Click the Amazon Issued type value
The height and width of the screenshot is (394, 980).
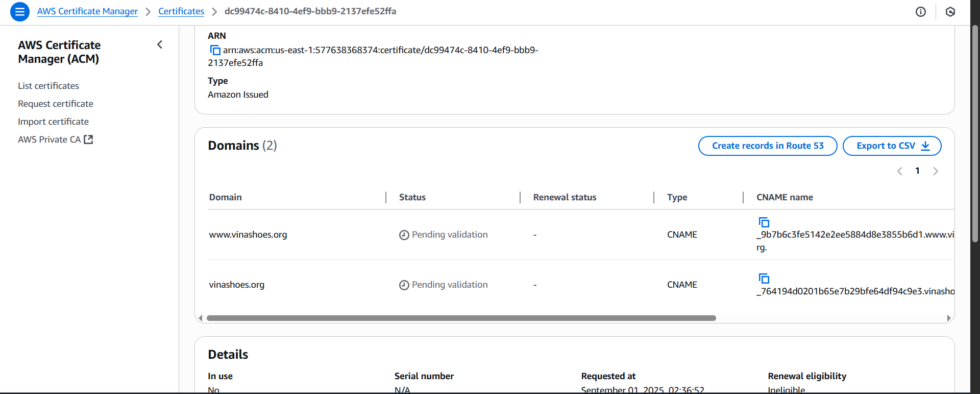coord(238,95)
